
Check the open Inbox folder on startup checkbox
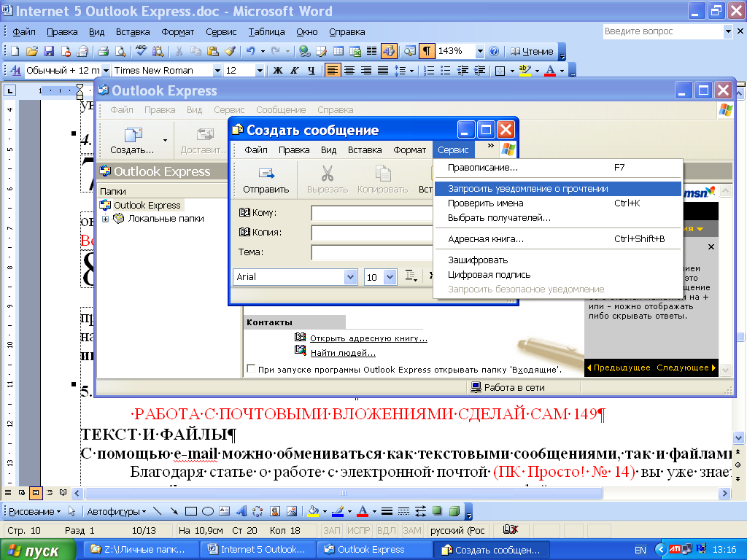pyautogui.click(x=251, y=368)
